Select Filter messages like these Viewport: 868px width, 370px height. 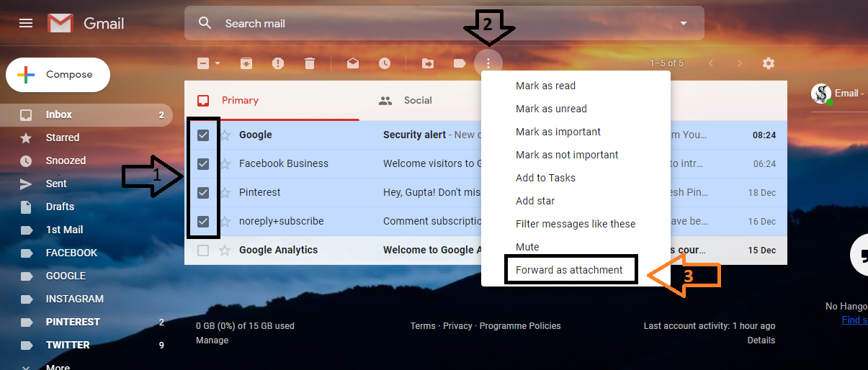click(x=576, y=224)
